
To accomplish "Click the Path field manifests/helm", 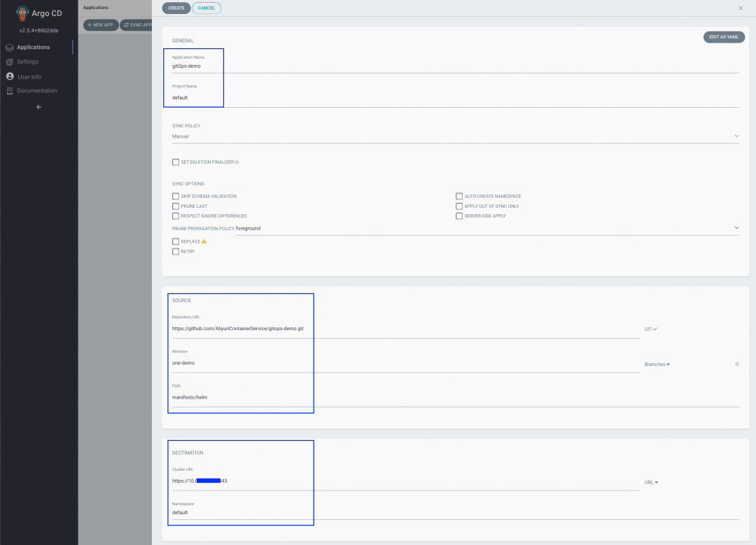I will [455, 397].
